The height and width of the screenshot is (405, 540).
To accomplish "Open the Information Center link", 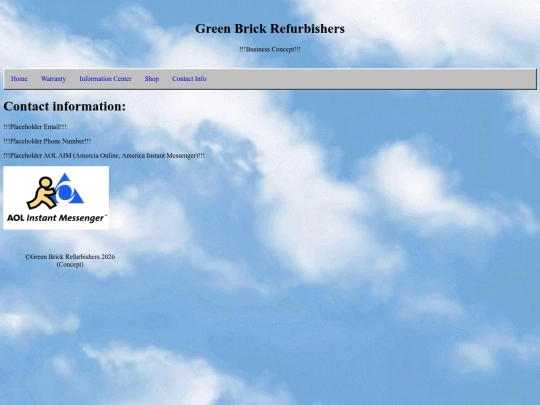I will point(105,79).
